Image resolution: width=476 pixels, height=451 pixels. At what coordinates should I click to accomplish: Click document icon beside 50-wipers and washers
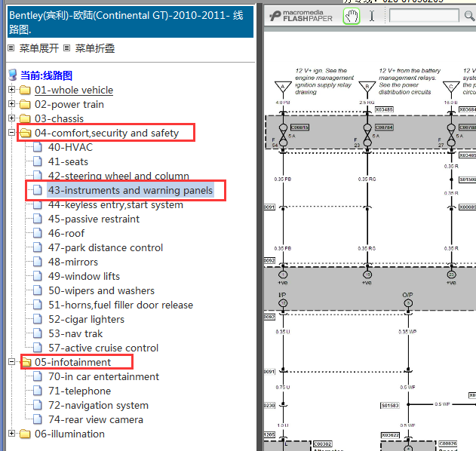point(37,291)
